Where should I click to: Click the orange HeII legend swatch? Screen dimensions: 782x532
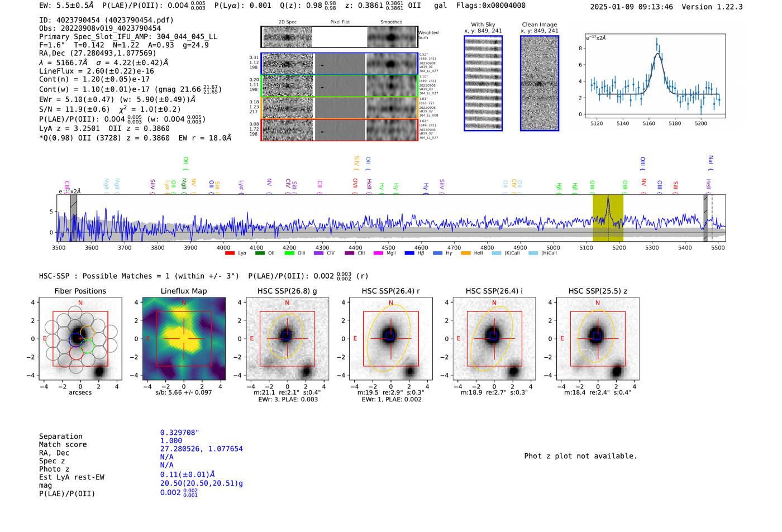point(466,253)
